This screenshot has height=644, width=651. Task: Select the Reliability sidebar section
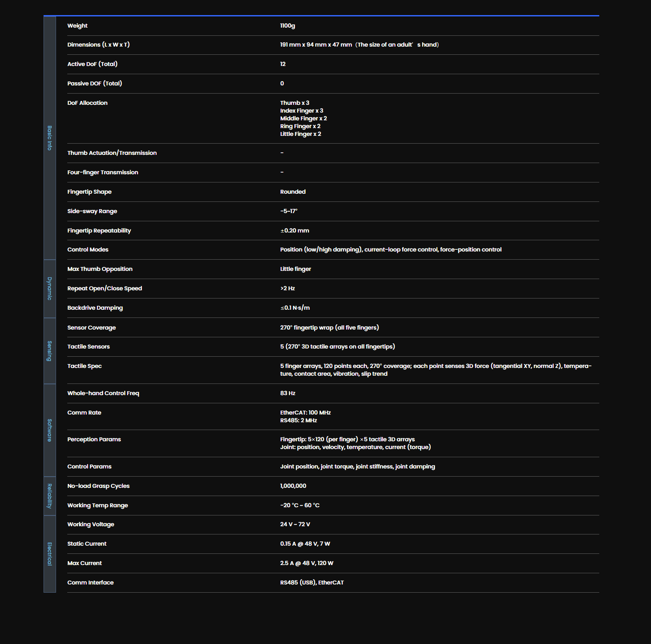point(50,496)
